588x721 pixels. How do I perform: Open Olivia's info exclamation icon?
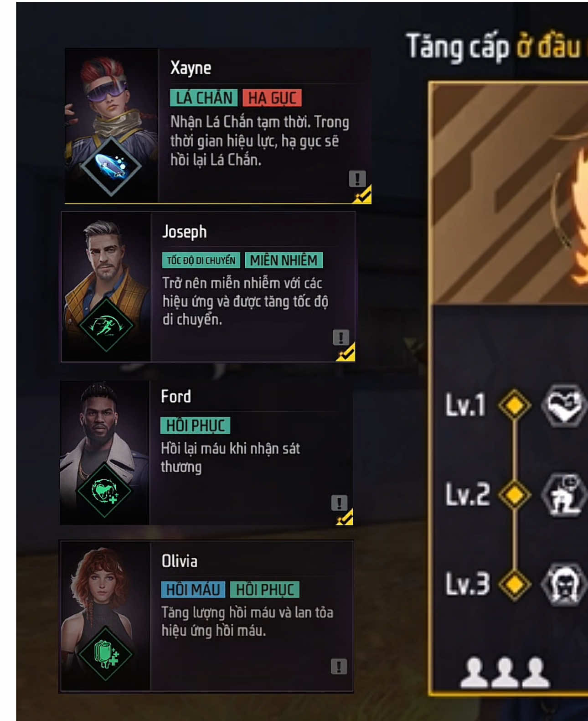pos(339,666)
